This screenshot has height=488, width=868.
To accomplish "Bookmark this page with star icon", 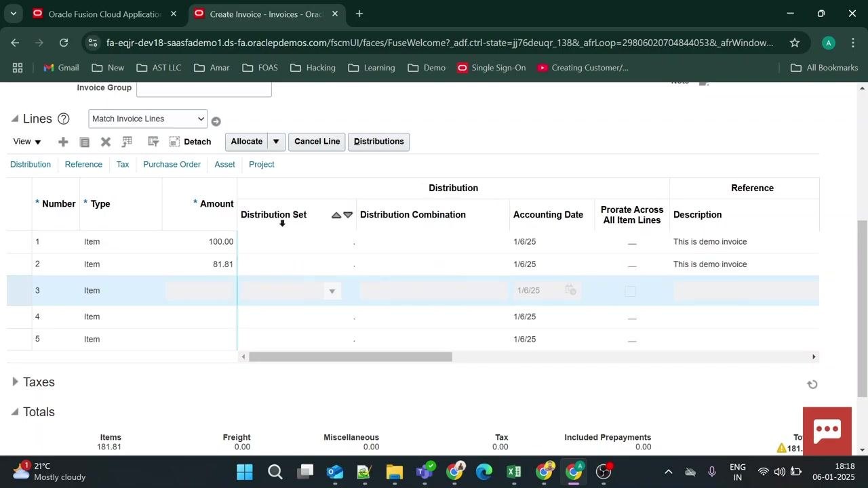I will click(x=794, y=43).
